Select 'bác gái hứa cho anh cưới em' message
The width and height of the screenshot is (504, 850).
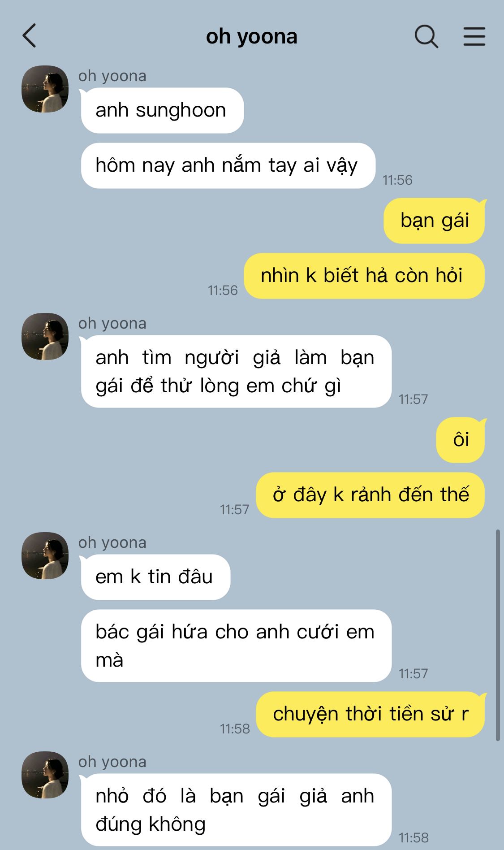(x=236, y=646)
